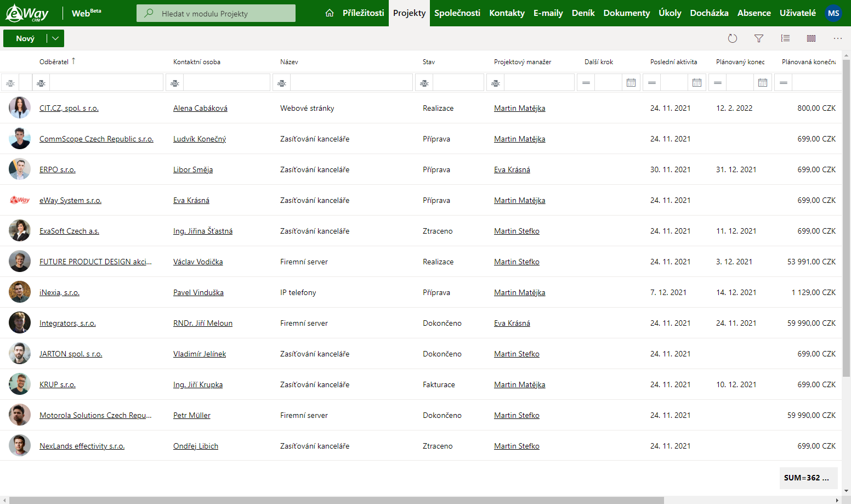
Task: Sort by the Odběratel column header
Action: pyautogui.click(x=54, y=62)
